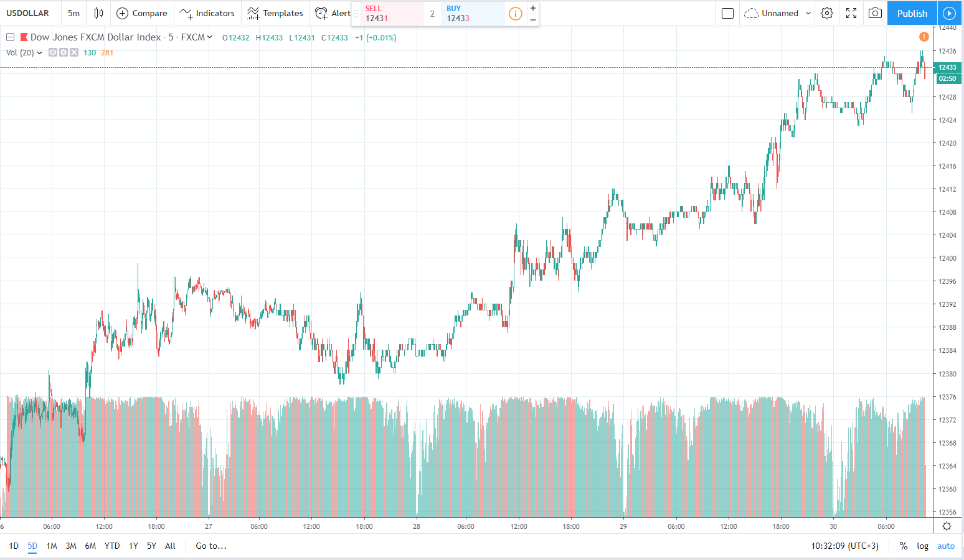The image size is (964, 560).
Task: Create an Alert from the toolbar
Action: click(x=333, y=13)
